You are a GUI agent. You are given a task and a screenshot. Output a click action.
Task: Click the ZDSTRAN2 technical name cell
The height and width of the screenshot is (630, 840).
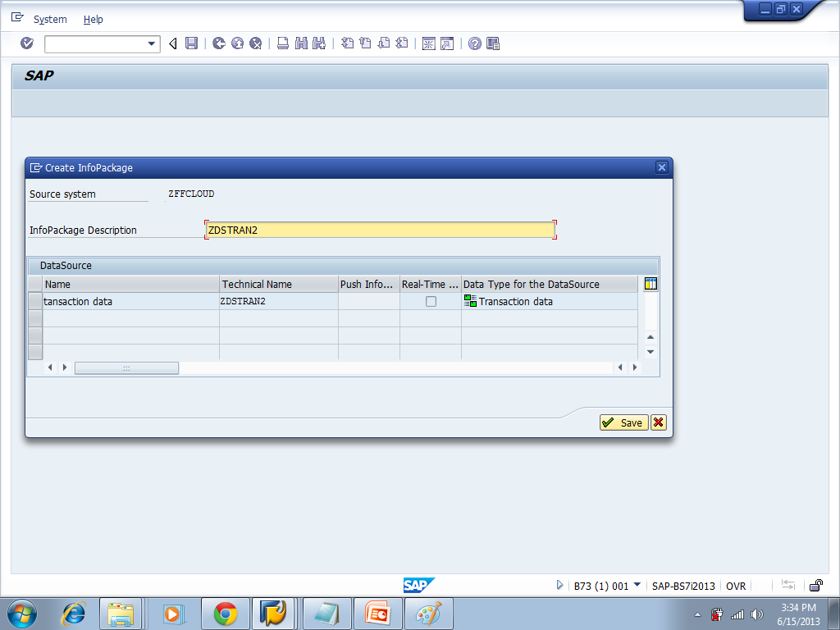tap(279, 302)
